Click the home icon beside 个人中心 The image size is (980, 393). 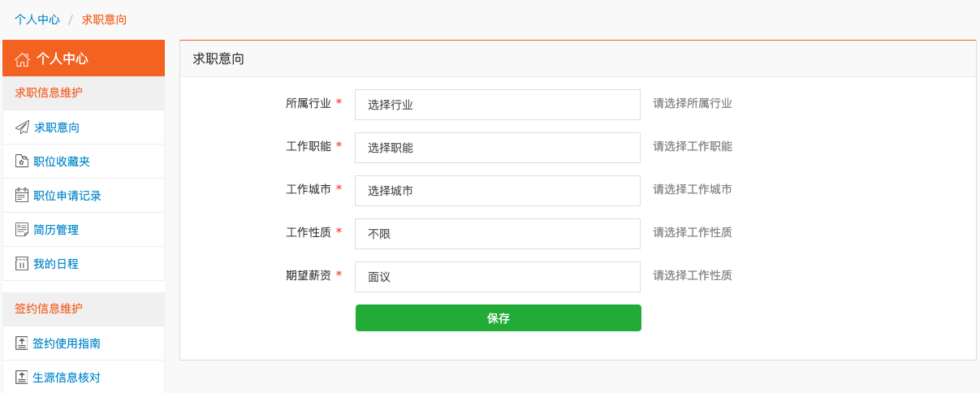point(22,58)
